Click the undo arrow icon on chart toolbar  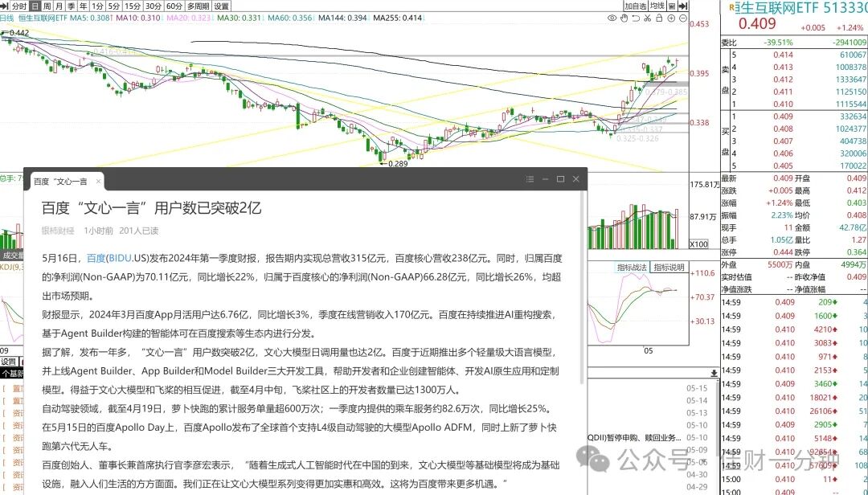pyautogui.click(x=636, y=18)
